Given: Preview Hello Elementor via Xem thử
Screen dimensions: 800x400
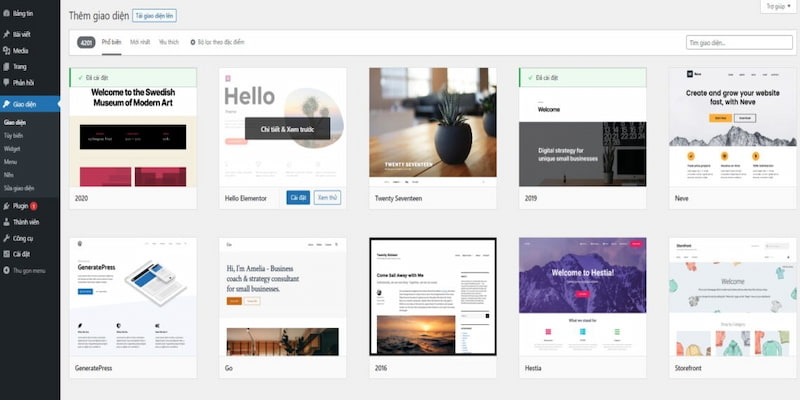Looking at the screenshot, I should (327, 198).
